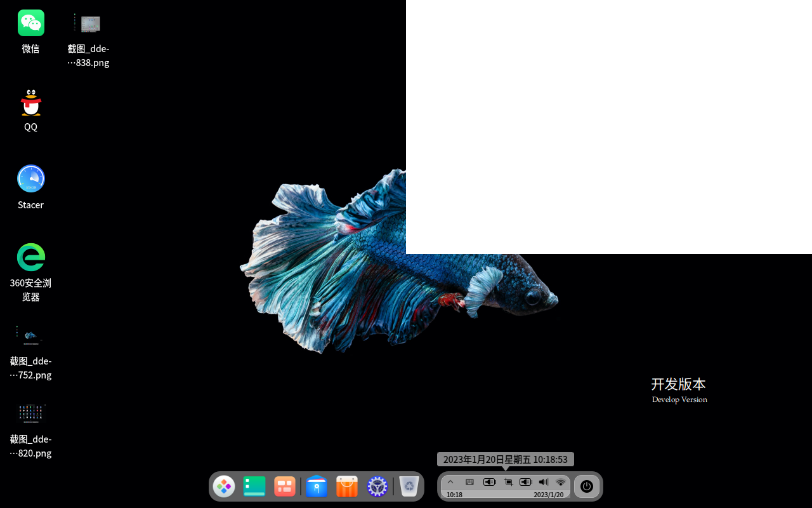This screenshot has width=812, height=508.
Task: Click the date 2023/1/20 in system tray
Action: click(x=549, y=494)
